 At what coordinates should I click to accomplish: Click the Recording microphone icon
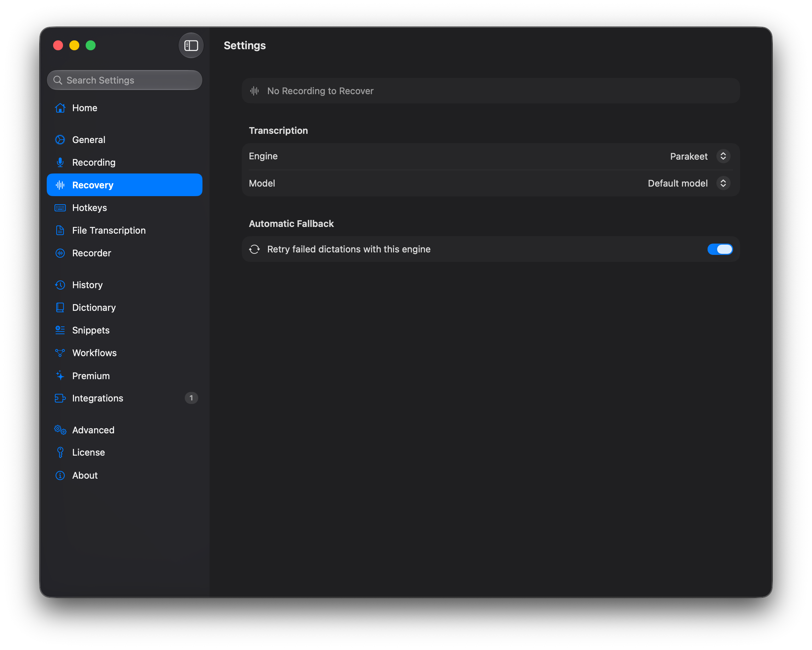[60, 162]
